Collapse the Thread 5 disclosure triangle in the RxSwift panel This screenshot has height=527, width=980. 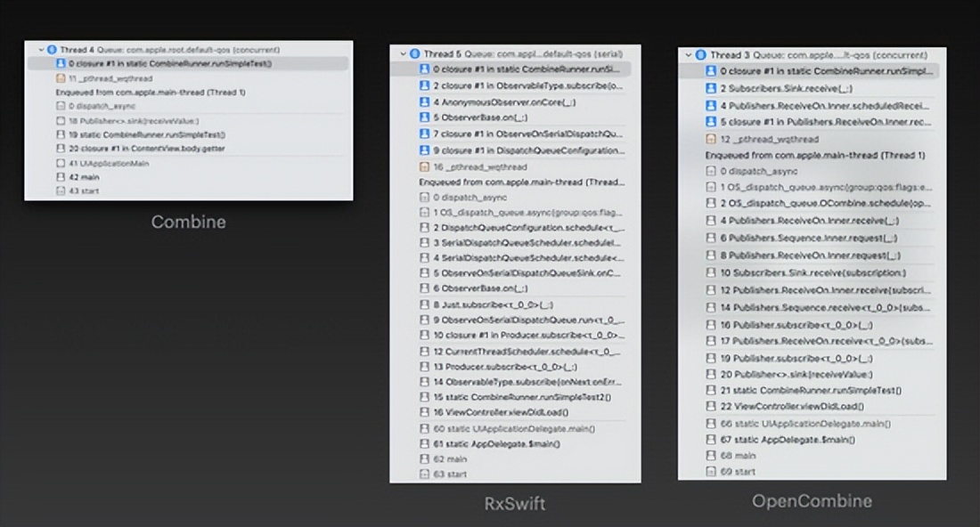403,53
